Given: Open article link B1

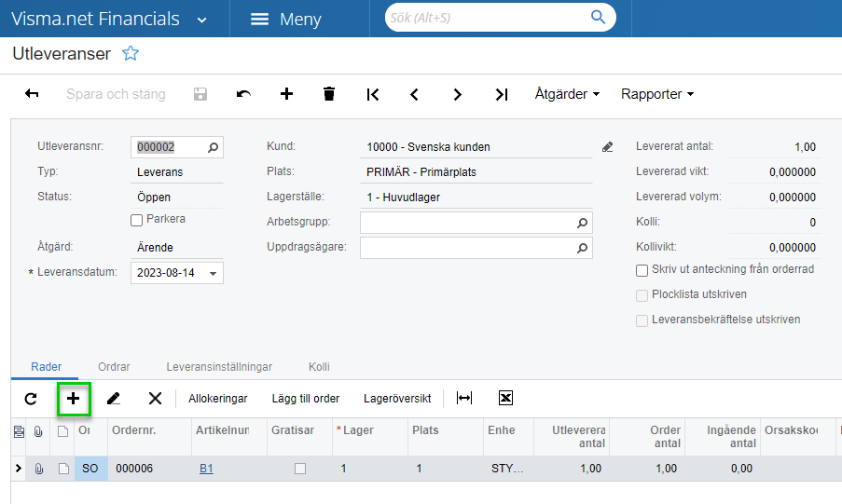Looking at the screenshot, I should (206, 469).
